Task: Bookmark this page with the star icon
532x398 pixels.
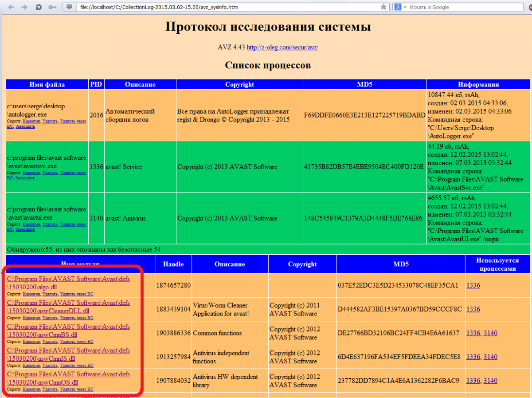Action: (384, 7)
